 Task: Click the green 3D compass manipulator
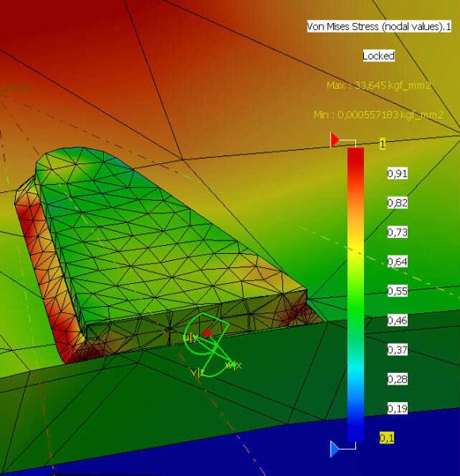210,345
